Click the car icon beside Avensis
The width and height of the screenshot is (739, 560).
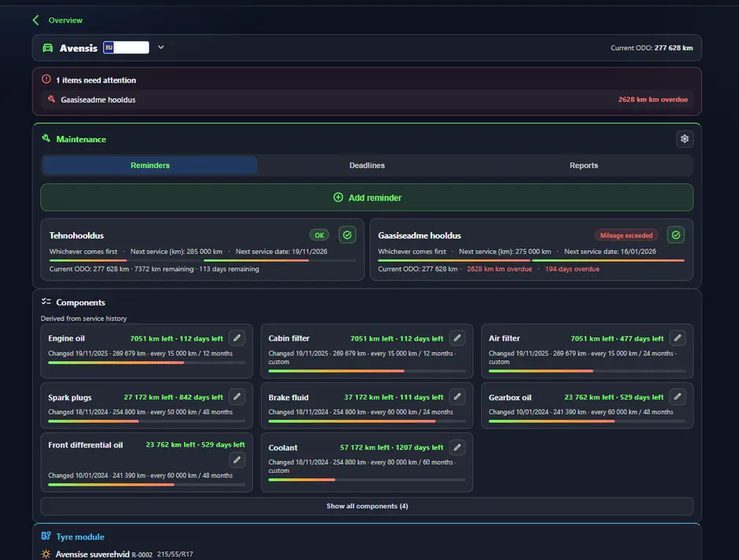tap(48, 48)
